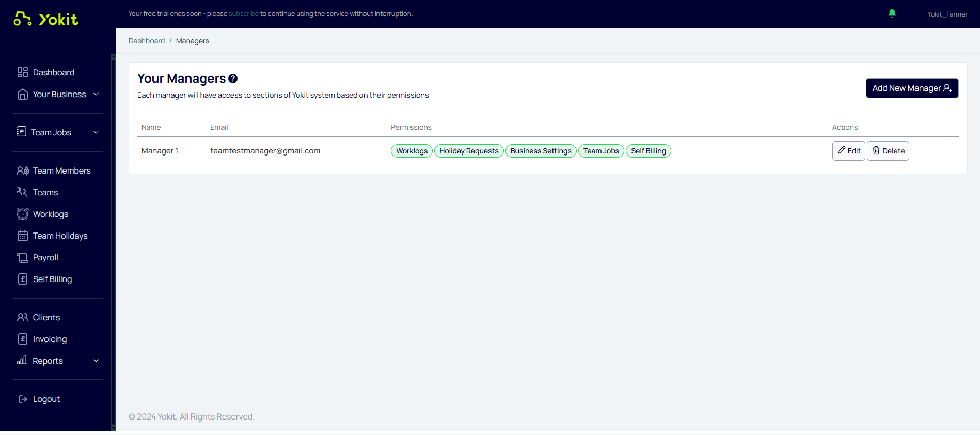Image resolution: width=980 pixels, height=435 pixels.
Task: Go to Teams in sidebar
Action: coord(45,192)
